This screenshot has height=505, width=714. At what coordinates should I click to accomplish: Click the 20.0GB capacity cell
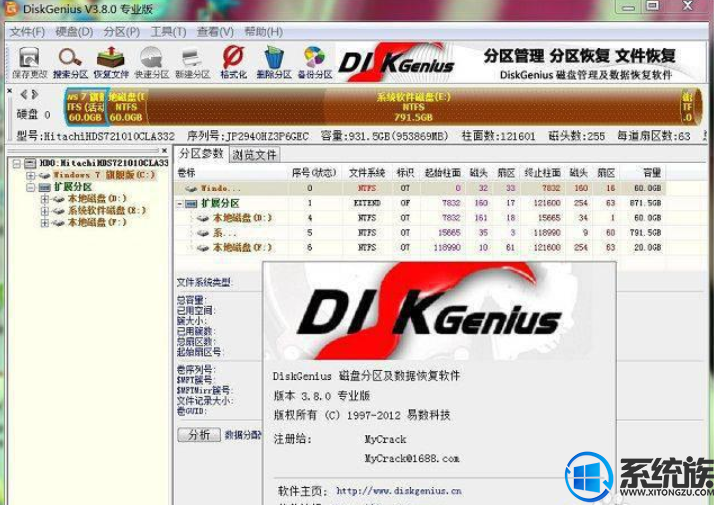pos(647,248)
